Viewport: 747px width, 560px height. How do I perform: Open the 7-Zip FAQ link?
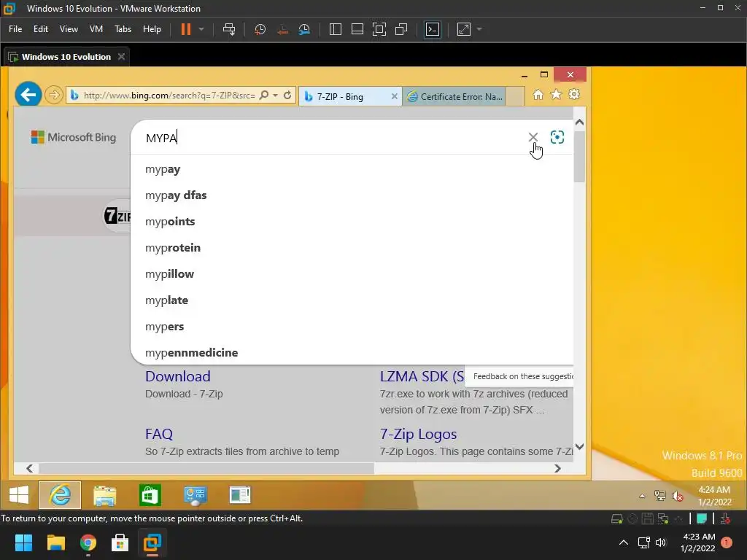pos(158,435)
